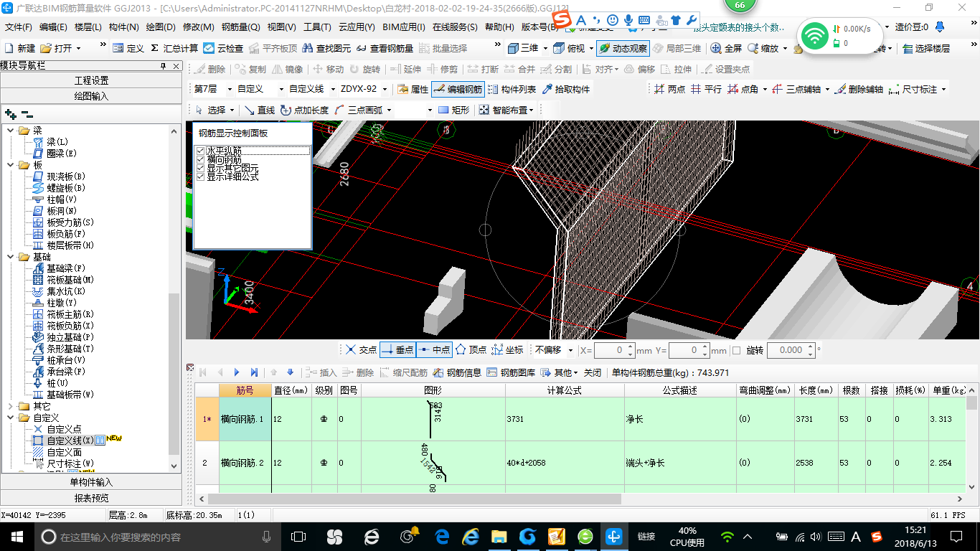Click 关闭 to close rebar table
The height and width of the screenshot is (551, 980).
[593, 373]
